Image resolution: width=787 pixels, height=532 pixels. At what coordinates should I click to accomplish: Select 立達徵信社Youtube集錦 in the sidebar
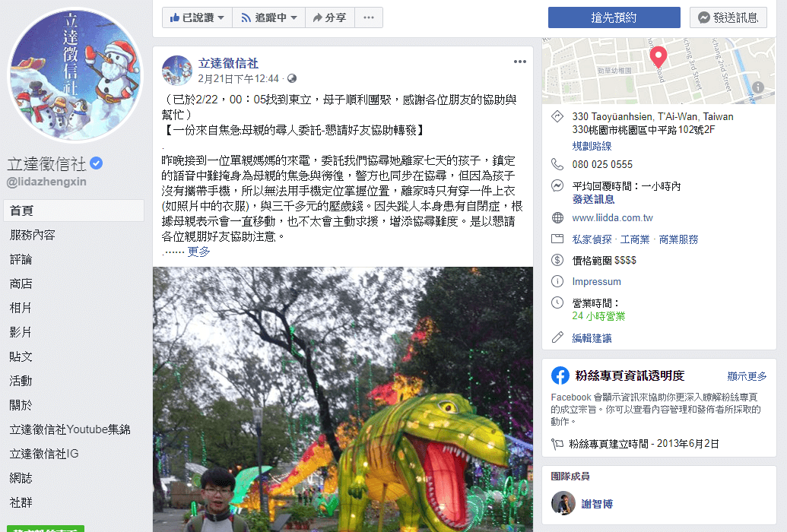(x=70, y=429)
